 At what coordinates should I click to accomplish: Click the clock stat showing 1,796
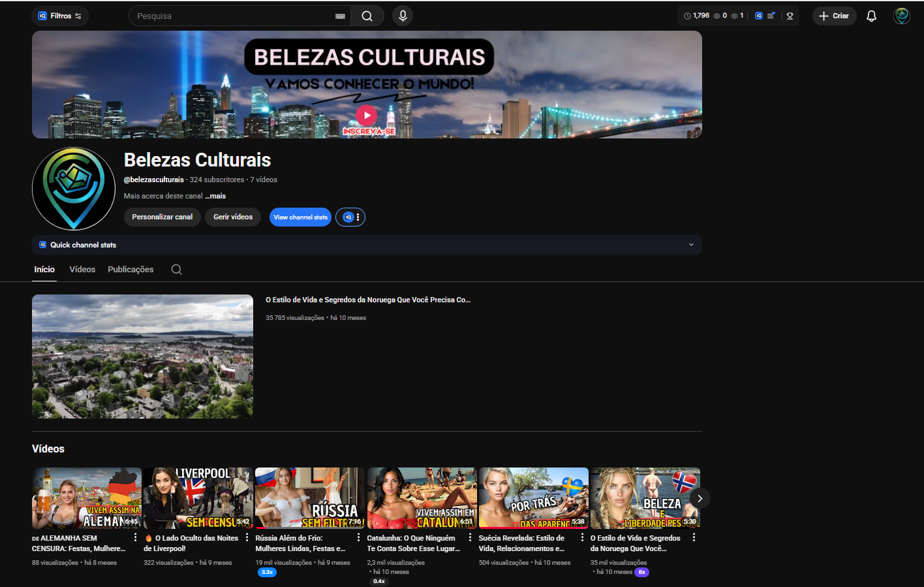click(696, 16)
